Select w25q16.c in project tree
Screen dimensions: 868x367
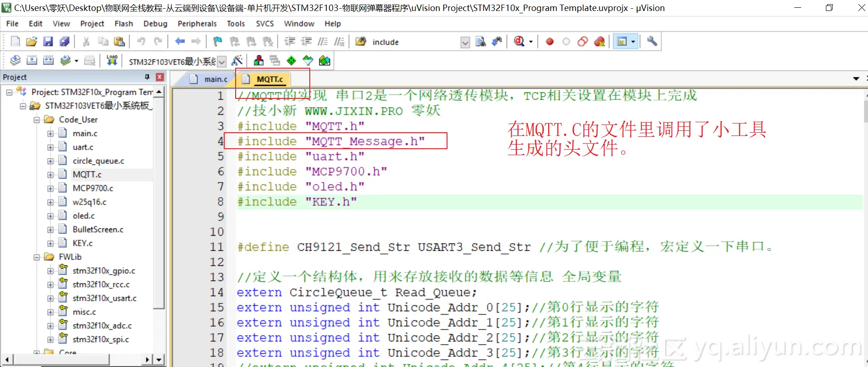(x=89, y=202)
